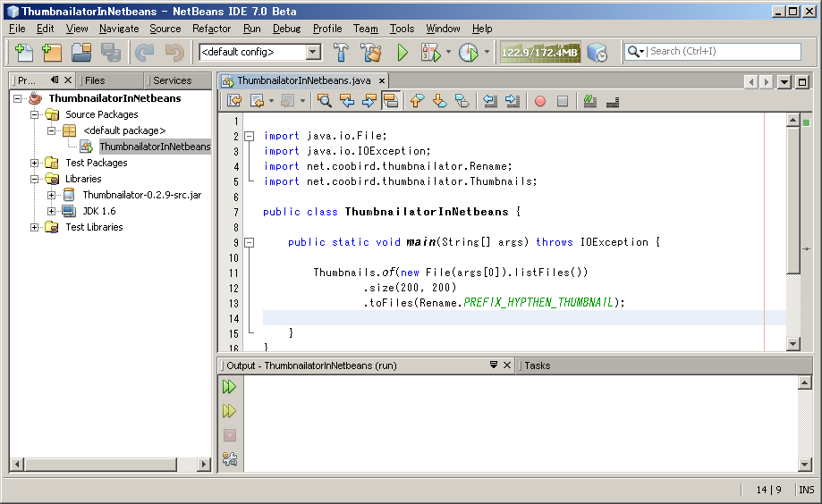Collapse the main method fold marker
The width and height of the screenshot is (822, 504).
[x=250, y=242]
